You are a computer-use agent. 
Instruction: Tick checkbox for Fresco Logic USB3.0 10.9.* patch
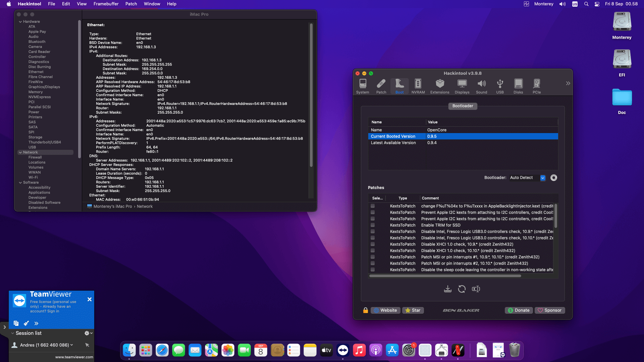373,231
